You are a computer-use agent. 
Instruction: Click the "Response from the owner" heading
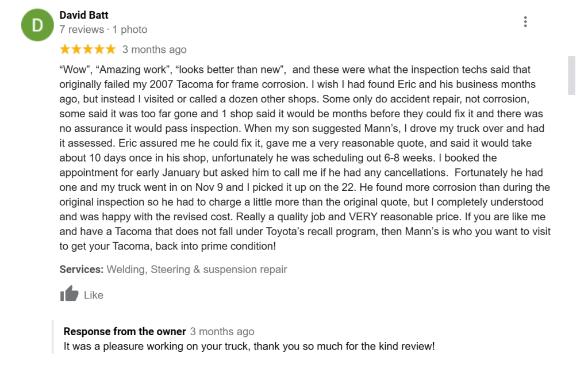tap(125, 331)
